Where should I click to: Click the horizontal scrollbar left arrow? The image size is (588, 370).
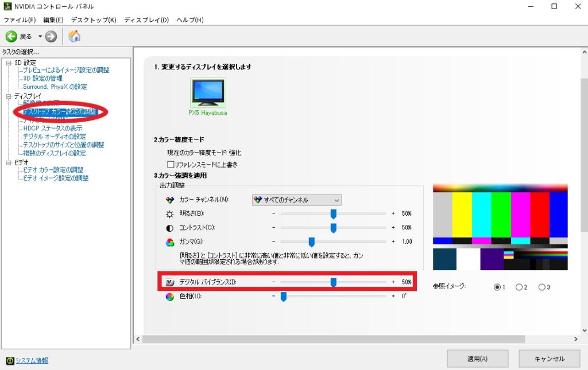click(x=138, y=339)
